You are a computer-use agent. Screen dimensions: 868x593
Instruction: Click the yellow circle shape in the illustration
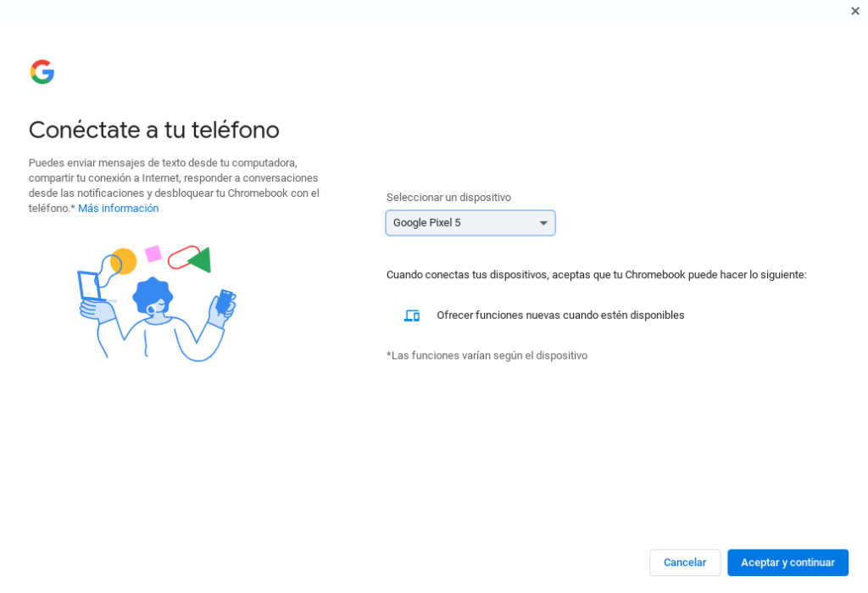(x=124, y=260)
